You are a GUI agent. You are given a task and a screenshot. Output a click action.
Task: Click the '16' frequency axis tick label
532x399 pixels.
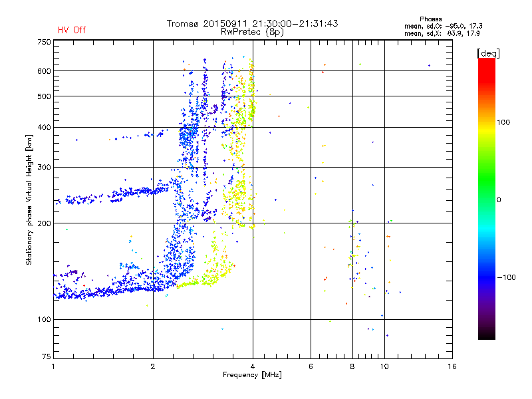click(452, 366)
